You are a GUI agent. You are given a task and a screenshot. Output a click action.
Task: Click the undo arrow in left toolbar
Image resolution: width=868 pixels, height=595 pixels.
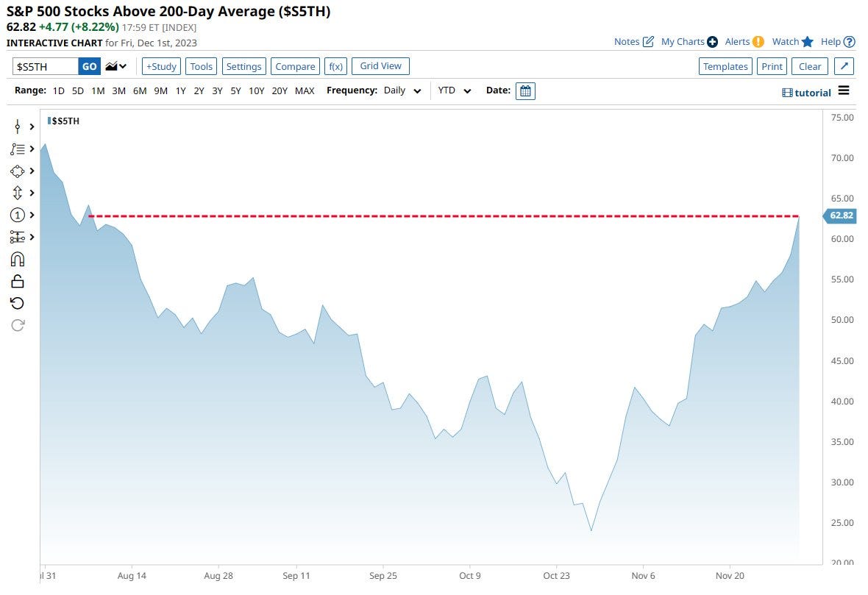[x=18, y=303]
